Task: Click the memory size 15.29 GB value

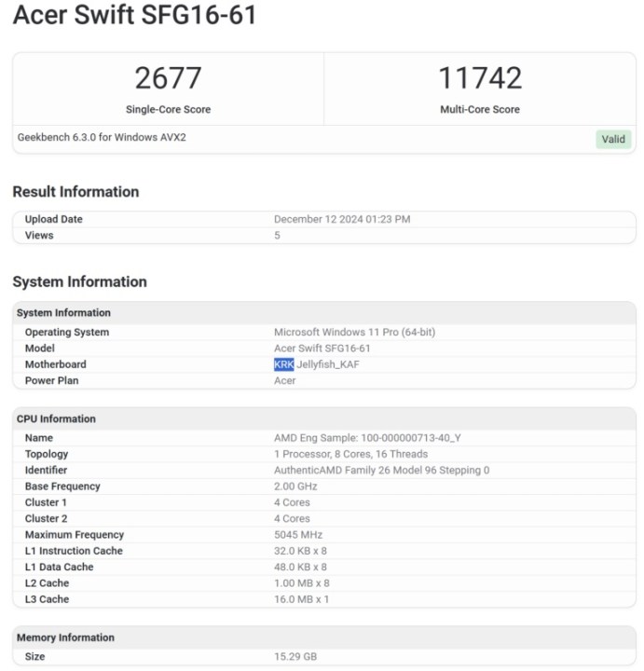Action: click(295, 657)
